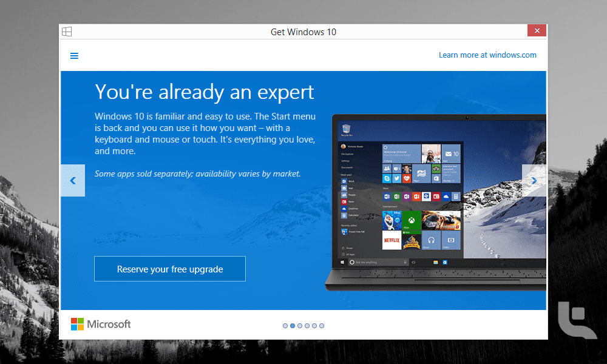Select the first page indicator dot
Screen dimensions: 607x364
click(x=285, y=326)
